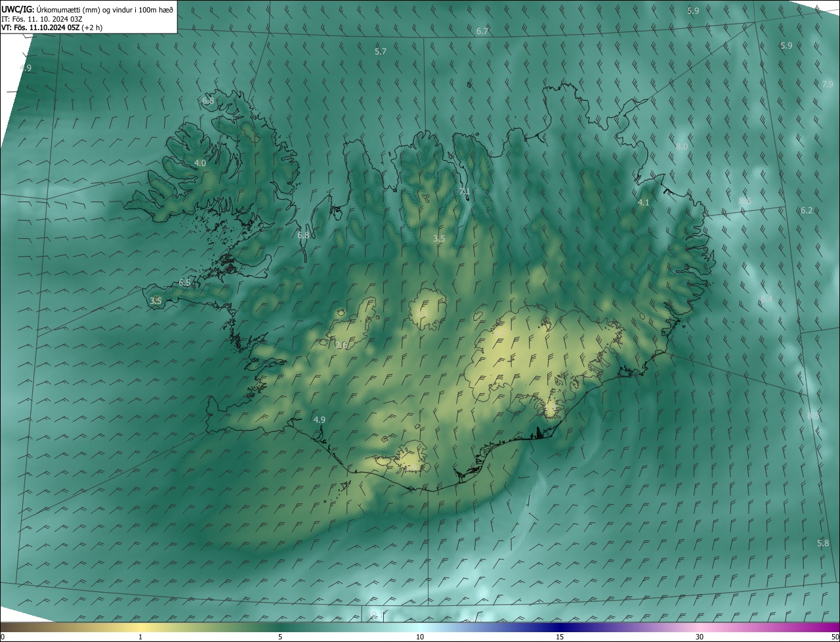Click the 4.1 value label on the map
Image resolution: width=840 pixels, height=642 pixels.
(x=644, y=203)
